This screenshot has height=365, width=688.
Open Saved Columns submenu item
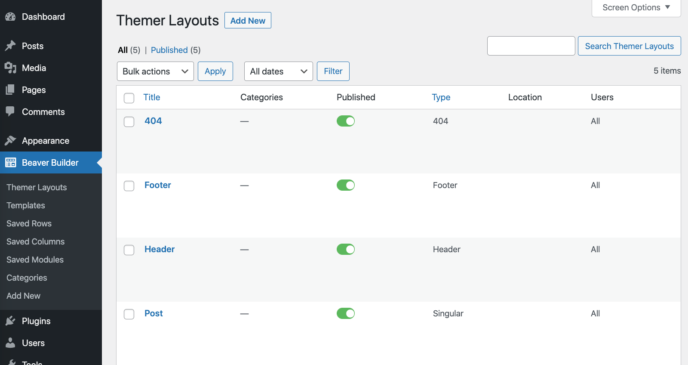tap(35, 241)
